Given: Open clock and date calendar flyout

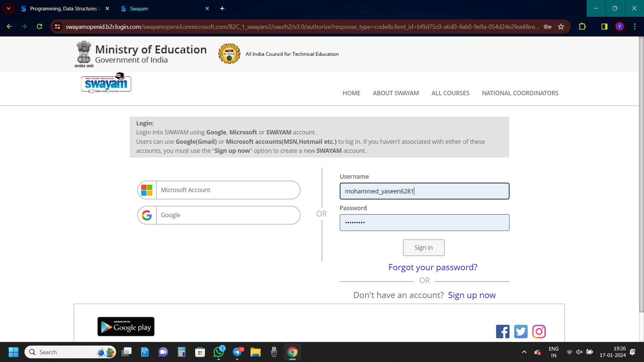Looking at the screenshot, I should [612, 352].
